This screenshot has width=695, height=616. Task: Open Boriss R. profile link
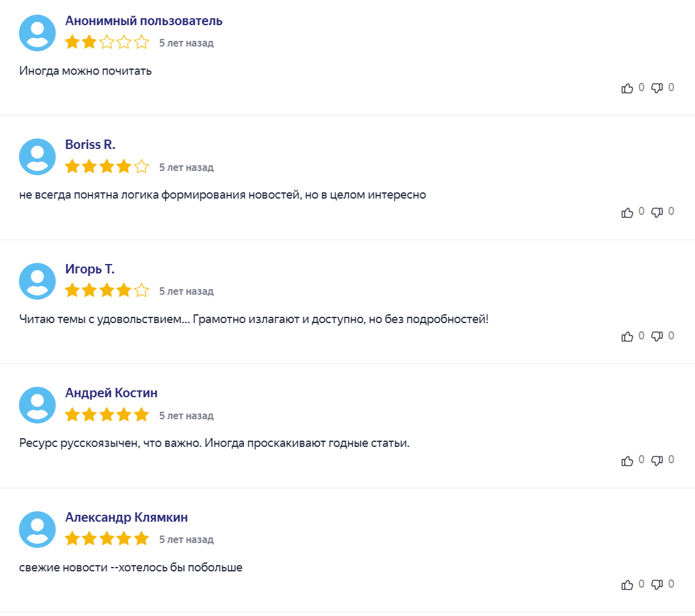coord(90,145)
